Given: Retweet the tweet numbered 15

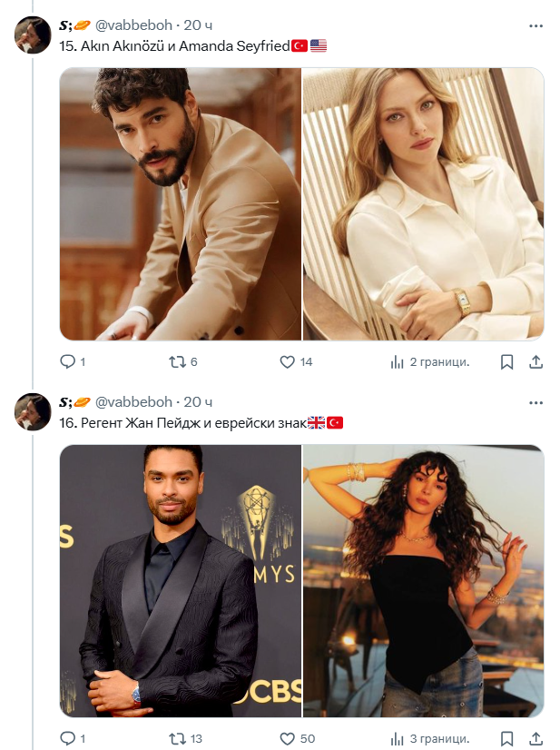Looking at the screenshot, I should pyautogui.click(x=177, y=361).
